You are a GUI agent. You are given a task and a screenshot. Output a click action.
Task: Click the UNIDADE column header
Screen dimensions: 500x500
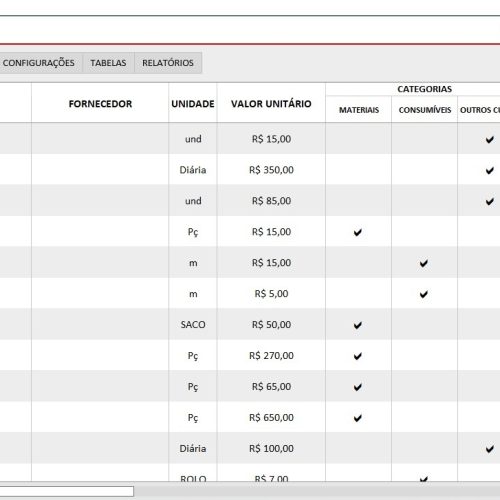tap(193, 104)
